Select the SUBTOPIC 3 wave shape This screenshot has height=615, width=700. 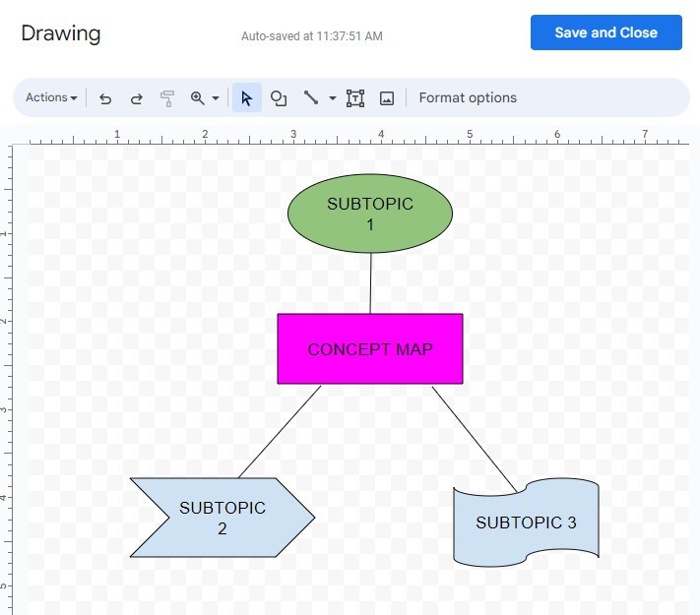click(526, 523)
